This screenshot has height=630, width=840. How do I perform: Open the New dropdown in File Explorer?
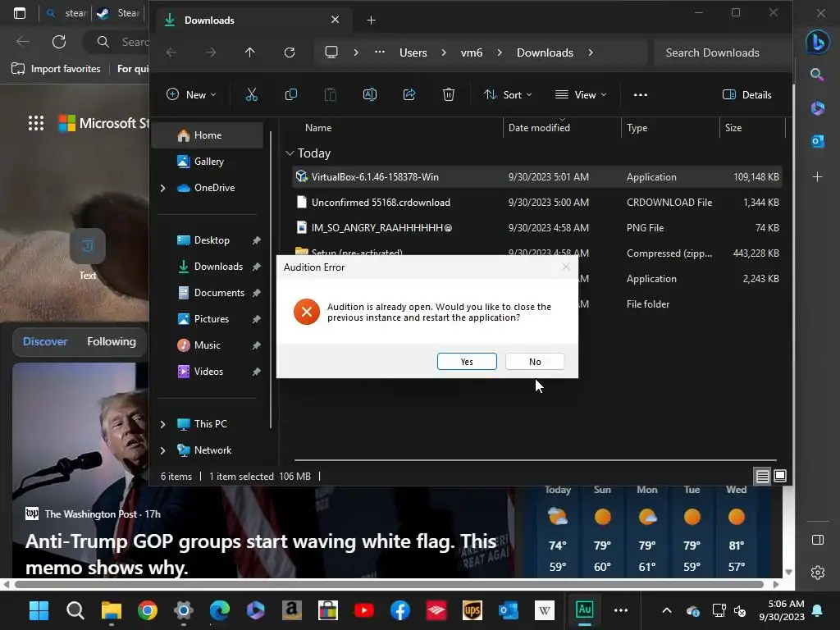click(x=191, y=95)
